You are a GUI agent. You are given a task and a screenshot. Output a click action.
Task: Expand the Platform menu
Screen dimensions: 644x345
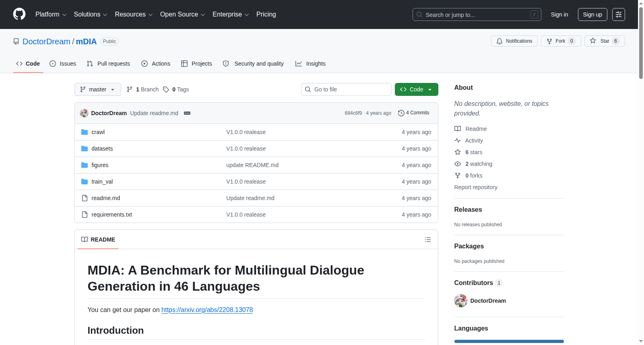[x=51, y=14]
